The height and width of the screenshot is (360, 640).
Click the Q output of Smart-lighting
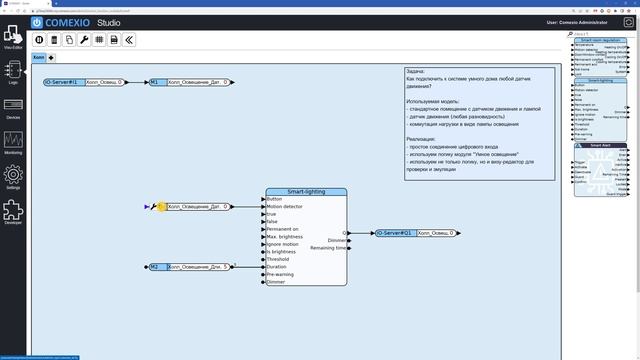347,233
